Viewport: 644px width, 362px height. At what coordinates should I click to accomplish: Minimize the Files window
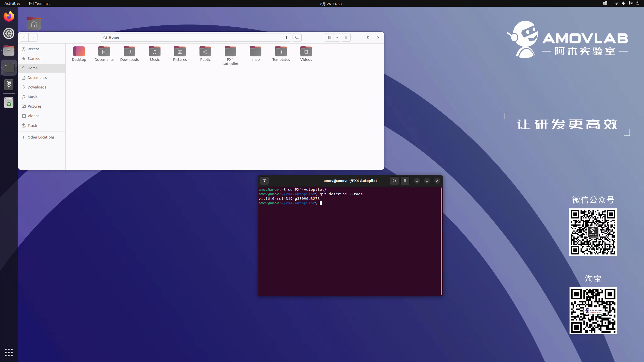point(358,37)
